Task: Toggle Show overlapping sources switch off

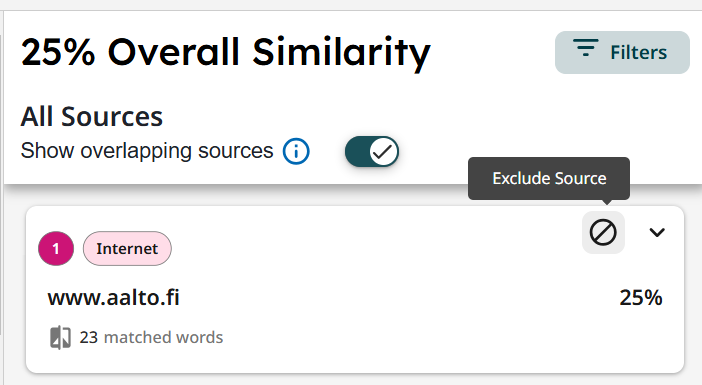Action: 372,152
